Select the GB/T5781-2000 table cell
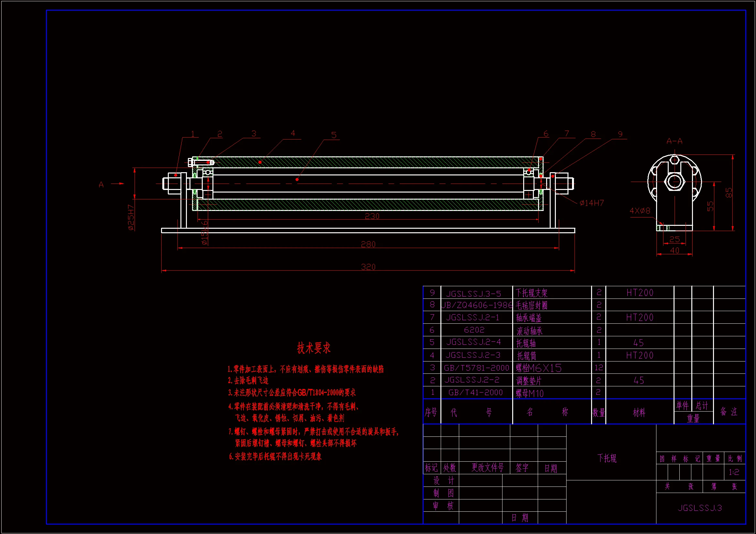Image resolution: width=756 pixels, height=534 pixels. [x=476, y=368]
